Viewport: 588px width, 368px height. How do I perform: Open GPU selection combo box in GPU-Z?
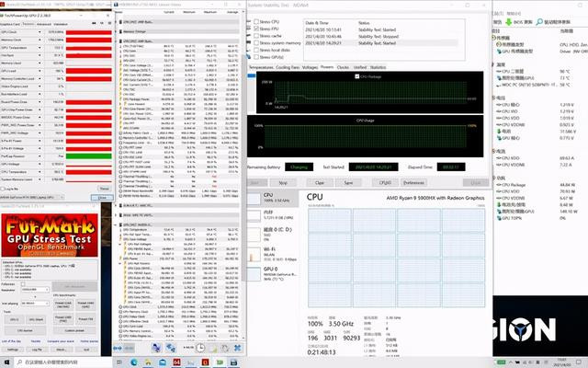(32, 197)
